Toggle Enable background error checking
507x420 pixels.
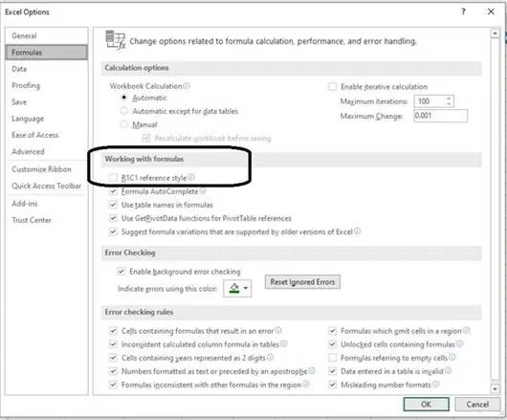(x=121, y=272)
